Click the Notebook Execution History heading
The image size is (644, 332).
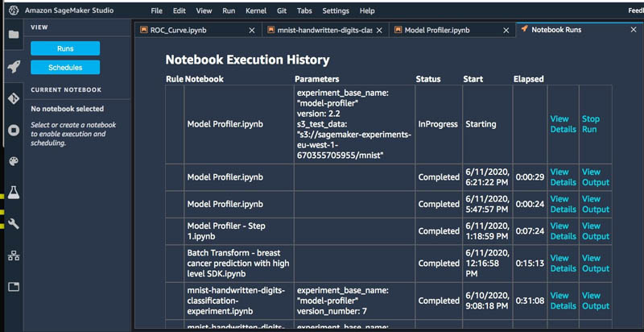(247, 60)
